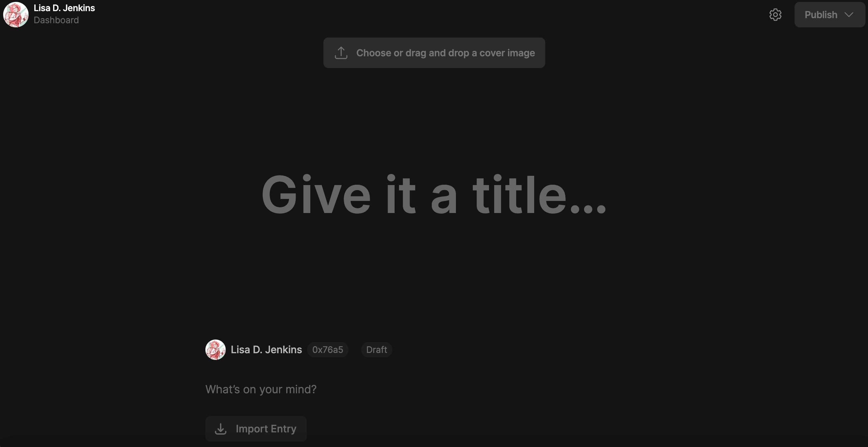Click the upload cover image icon
The width and height of the screenshot is (868, 447).
341,52
